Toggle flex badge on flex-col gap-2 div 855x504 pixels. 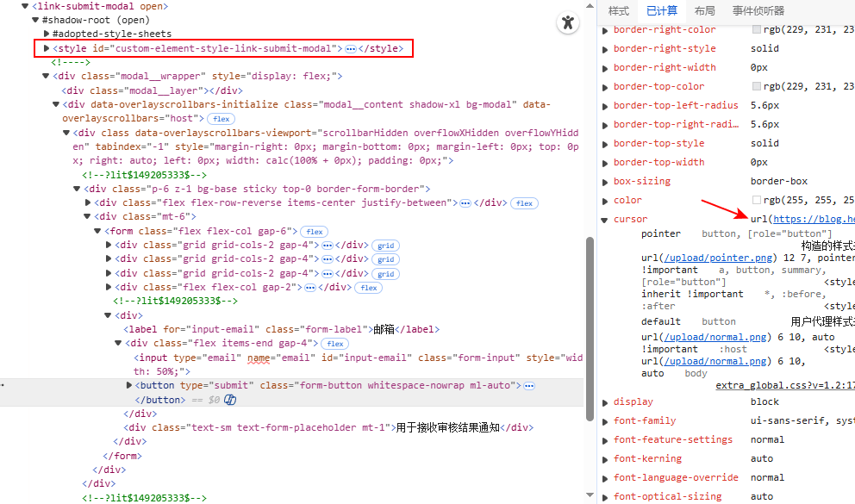click(x=369, y=288)
